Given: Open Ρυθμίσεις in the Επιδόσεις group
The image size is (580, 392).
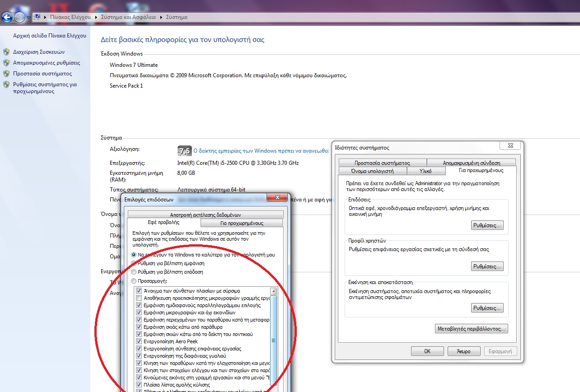Looking at the screenshot, I should (x=487, y=225).
